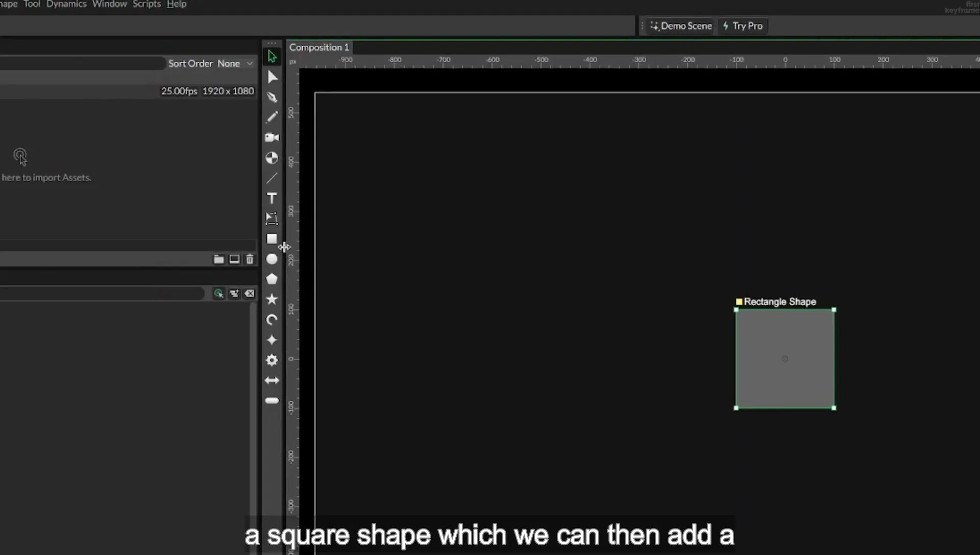
Task: Select the arrow Select tool
Action: (x=272, y=57)
